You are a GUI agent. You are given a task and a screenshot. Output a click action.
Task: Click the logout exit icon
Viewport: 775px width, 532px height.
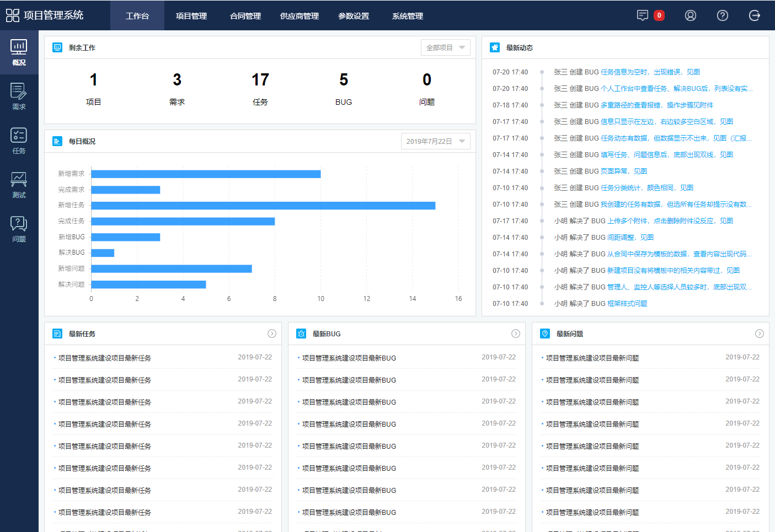click(x=755, y=15)
